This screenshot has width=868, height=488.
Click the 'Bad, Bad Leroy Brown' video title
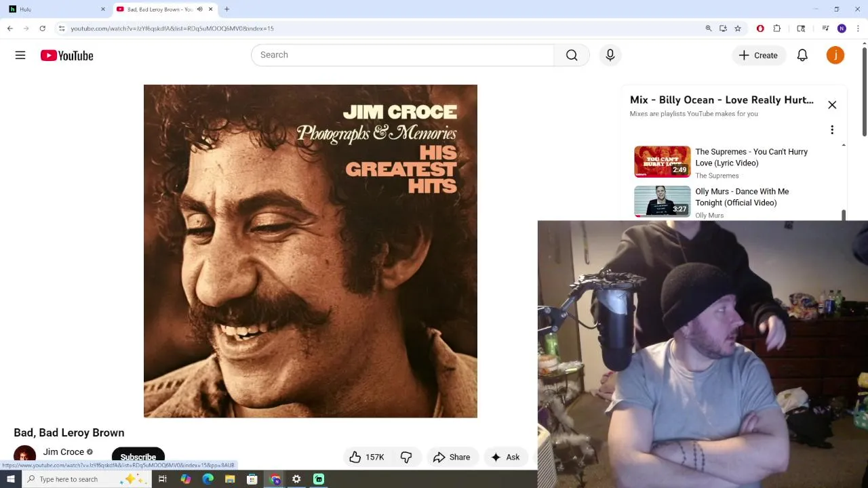point(69,432)
